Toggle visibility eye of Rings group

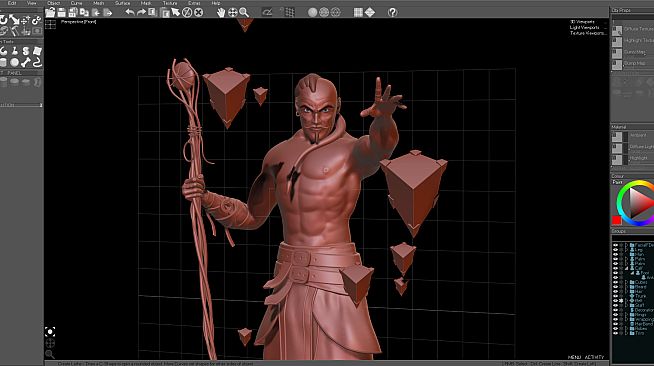click(x=616, y=315)
